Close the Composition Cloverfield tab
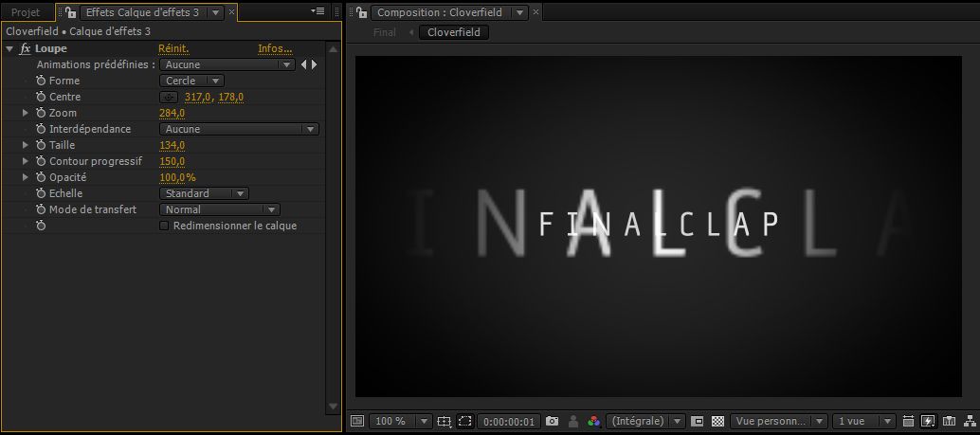Viewport: 980px width, 435px height. click(x=536, y=12)
